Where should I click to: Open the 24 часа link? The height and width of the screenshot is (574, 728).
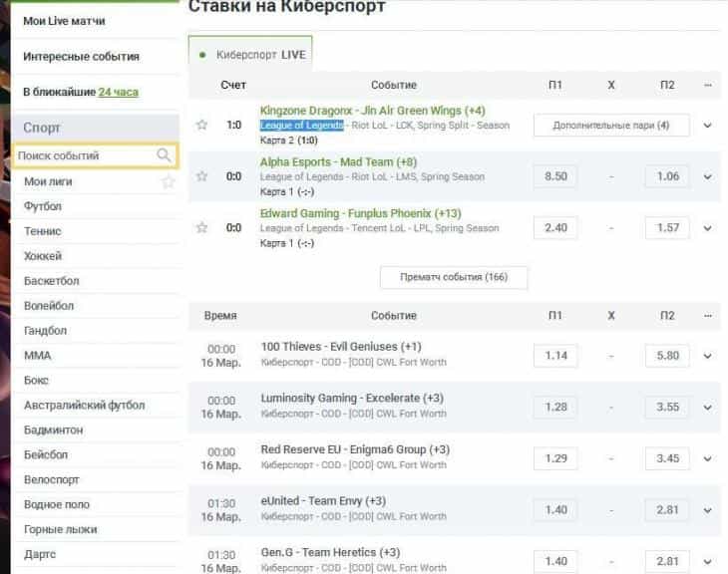click(118, 92)
